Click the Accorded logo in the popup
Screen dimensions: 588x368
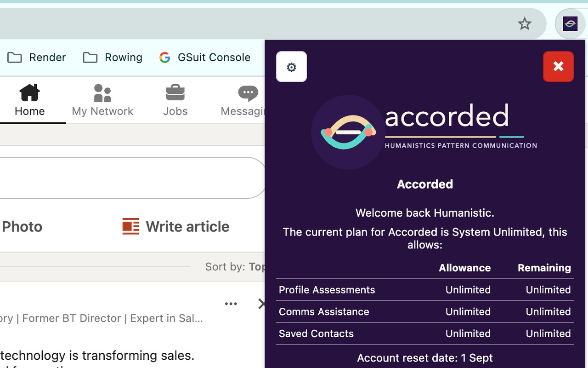424,132
